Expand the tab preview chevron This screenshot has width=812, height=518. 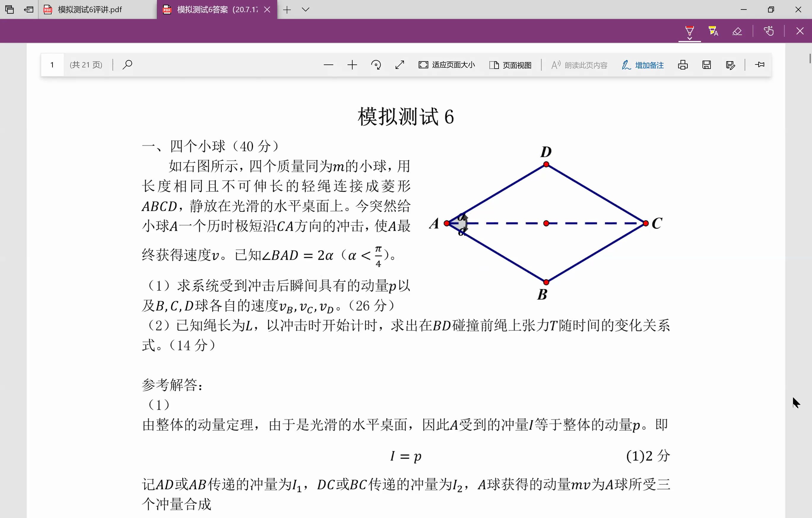305,10
